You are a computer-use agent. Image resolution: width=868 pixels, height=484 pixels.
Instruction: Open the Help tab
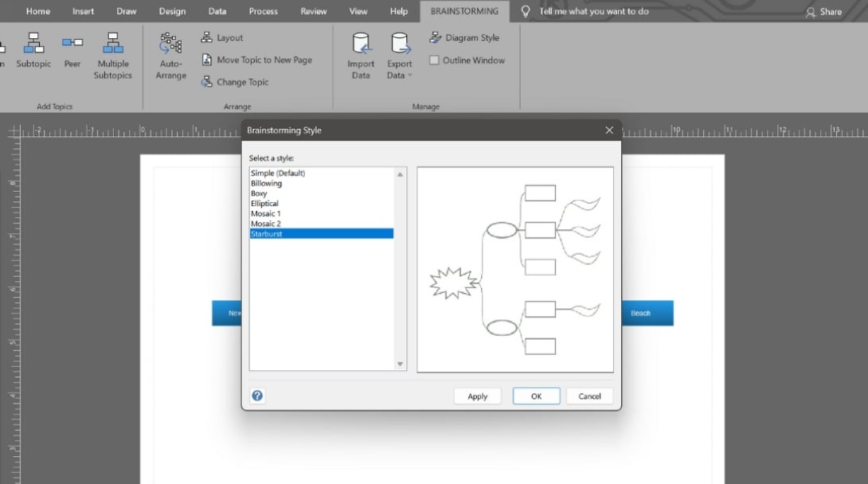[399, 11]
